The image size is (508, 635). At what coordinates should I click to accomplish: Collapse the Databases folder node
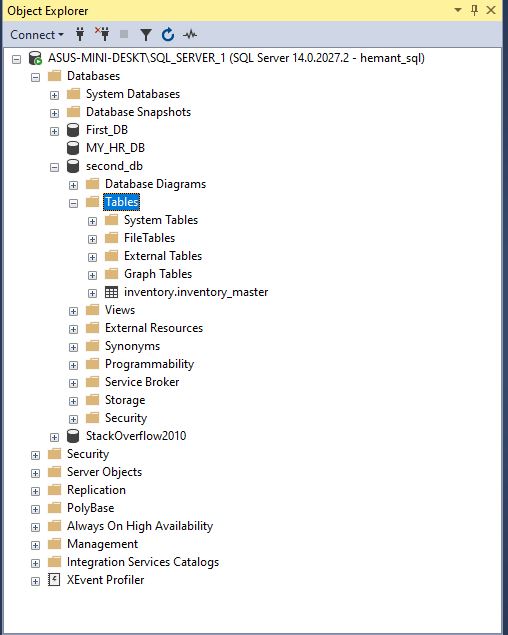tap(35, 77)
